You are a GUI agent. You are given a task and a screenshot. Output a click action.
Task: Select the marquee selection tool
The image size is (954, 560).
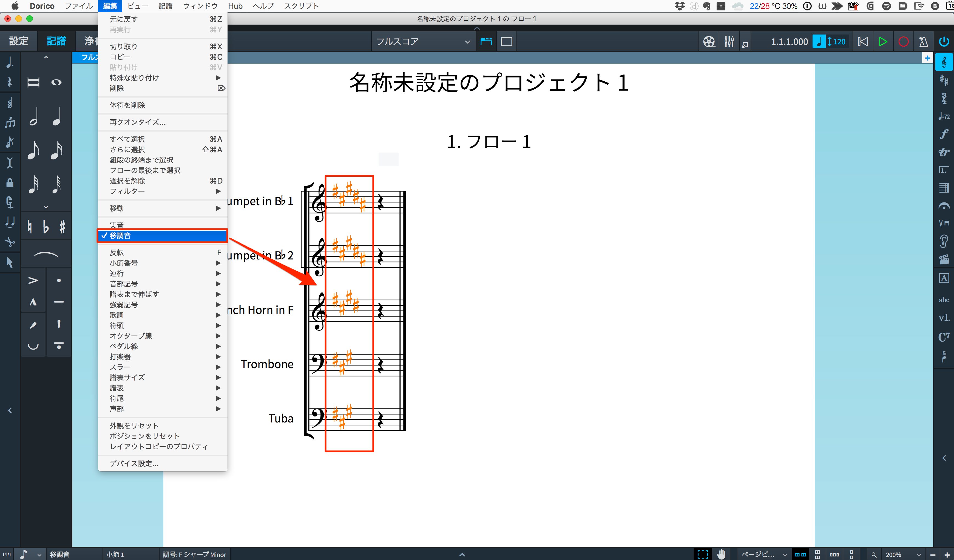[x=703, y=554]
